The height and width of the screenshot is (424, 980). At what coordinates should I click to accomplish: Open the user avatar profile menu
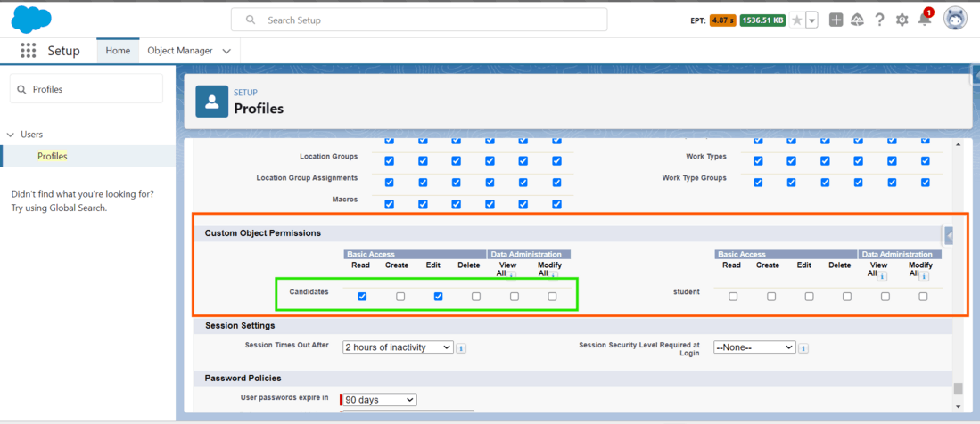(x=955, y=19)
